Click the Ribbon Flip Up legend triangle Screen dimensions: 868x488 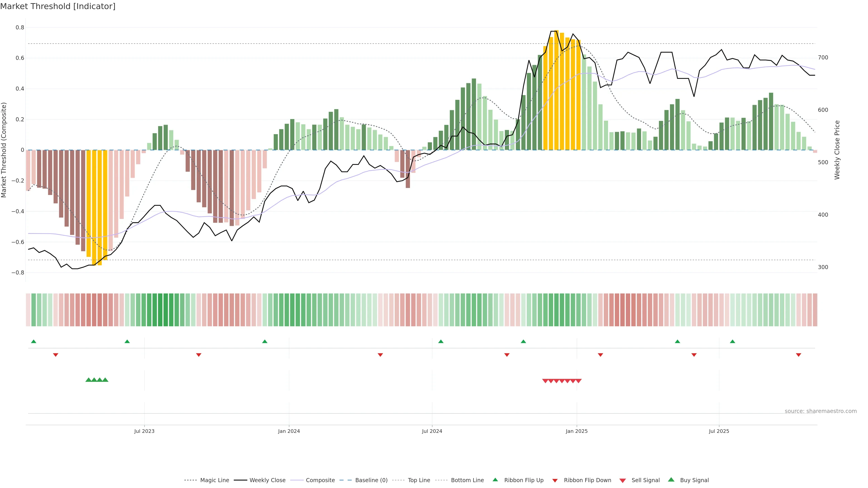[x=495, y=480]
